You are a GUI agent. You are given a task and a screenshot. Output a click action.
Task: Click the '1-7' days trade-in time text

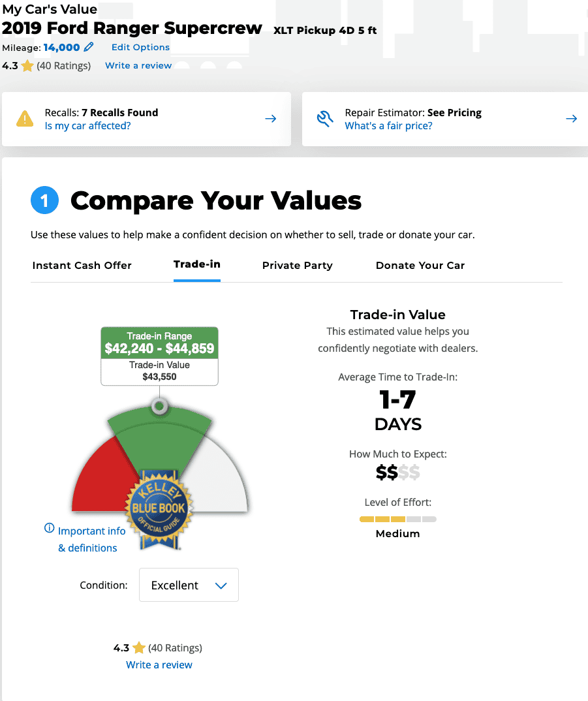pyautogui.click(x=397, y=399)
